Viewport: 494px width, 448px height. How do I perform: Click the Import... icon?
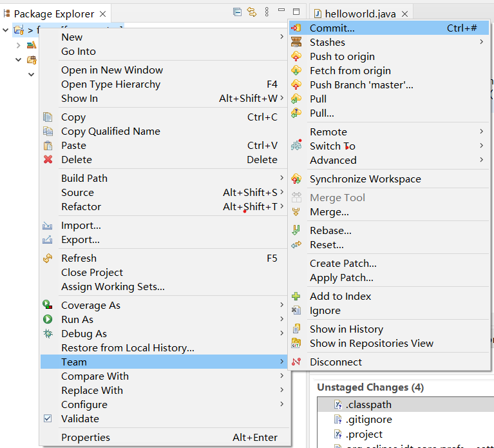(48, 225)
